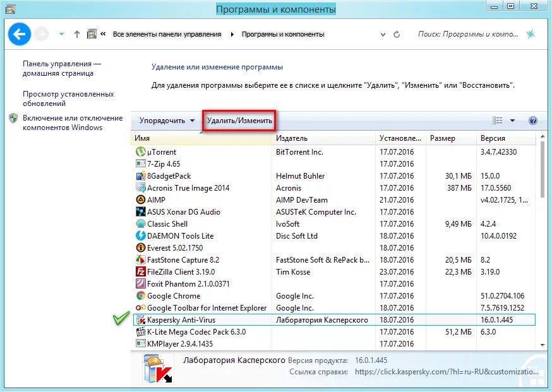Expand the hidden breadcrumb chevrons
Viewport: 552px width, 392px height.
click(103, 34)
